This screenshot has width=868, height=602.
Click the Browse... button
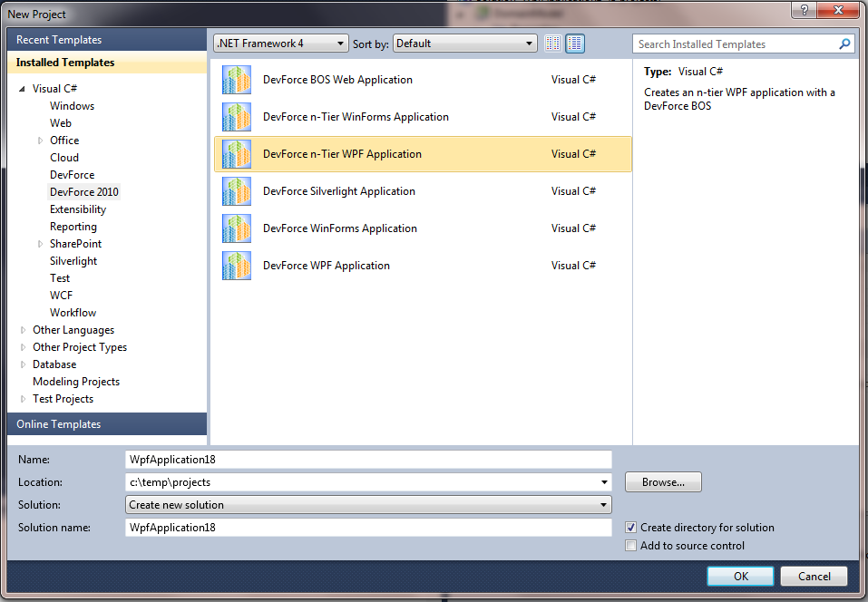(x=663, y=482)
